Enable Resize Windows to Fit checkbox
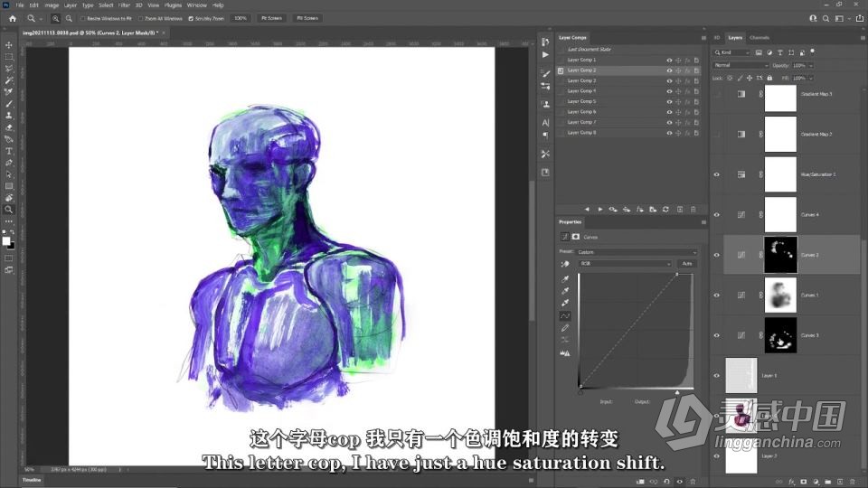Viewport: 868px width, 488px height. pos(83,18)
